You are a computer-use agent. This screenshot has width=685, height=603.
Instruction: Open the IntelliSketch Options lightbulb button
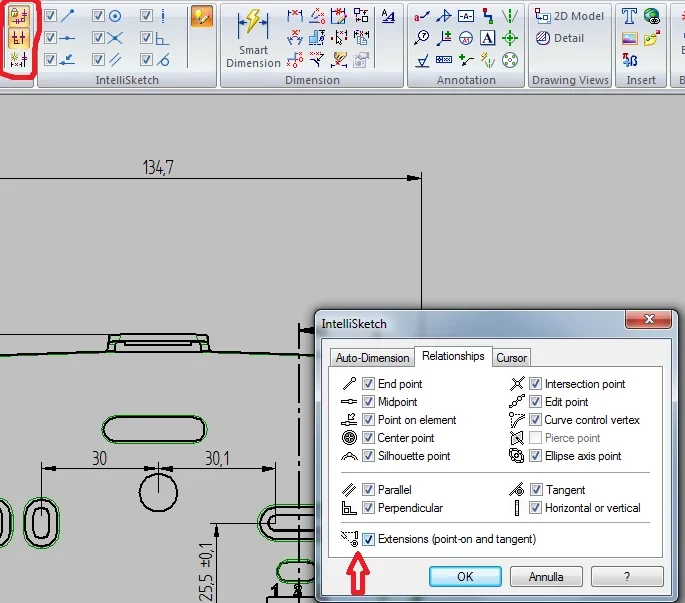(202, 17)
